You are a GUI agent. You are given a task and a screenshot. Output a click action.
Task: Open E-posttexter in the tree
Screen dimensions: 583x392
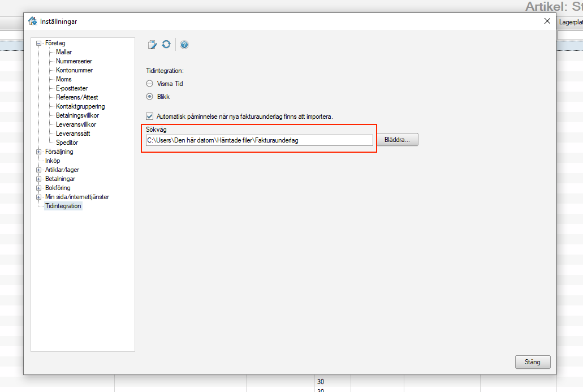72,88
